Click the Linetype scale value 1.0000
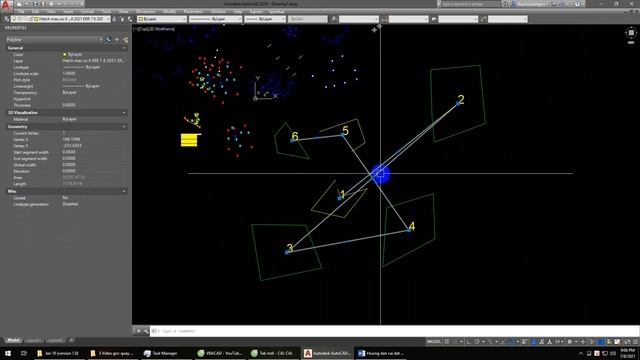The image size is (640, 360). pos(69,73)
